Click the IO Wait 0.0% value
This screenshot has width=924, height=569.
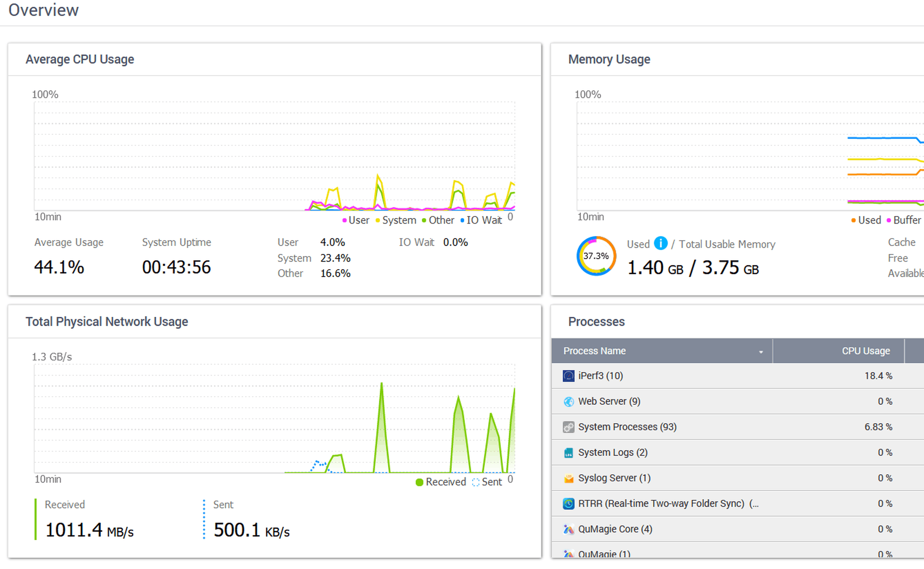click(455, 242)
